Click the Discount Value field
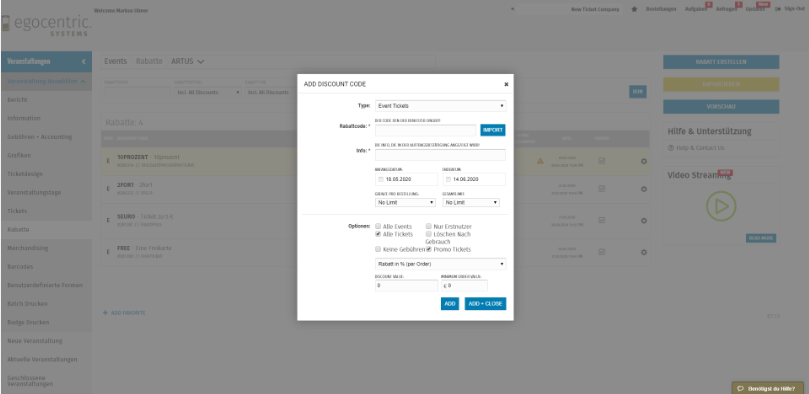Viewport: 809px width, 394px height. click(406, 286)
